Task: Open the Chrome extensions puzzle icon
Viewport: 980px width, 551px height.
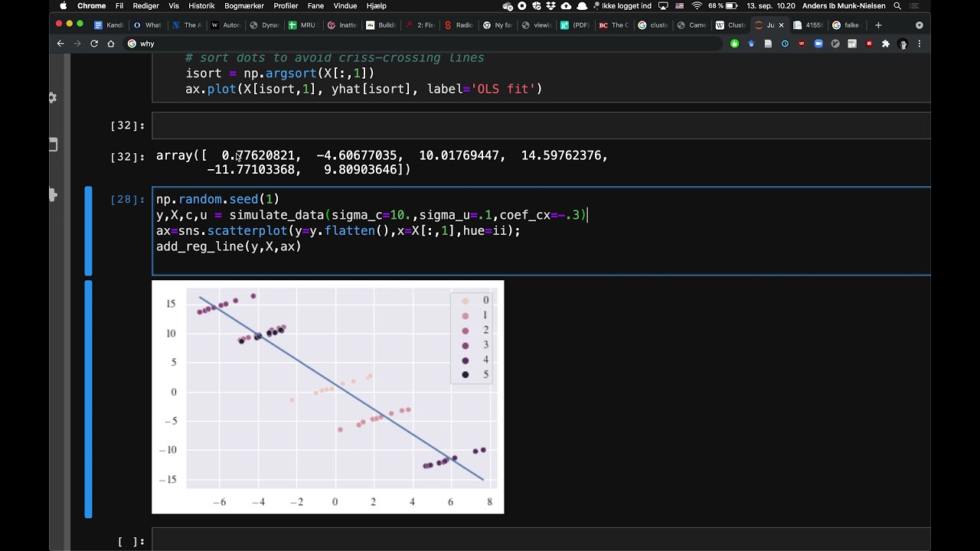Action: pos(886,44)
